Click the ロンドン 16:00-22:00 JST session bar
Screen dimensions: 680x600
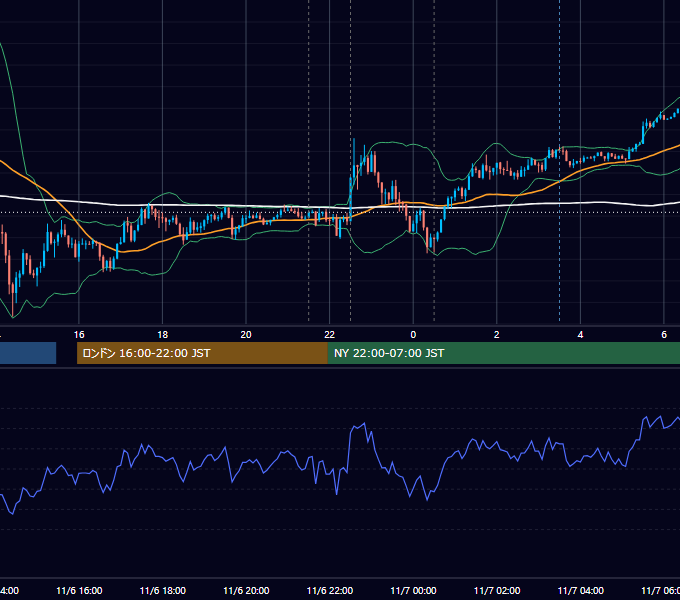click(202, 353)
